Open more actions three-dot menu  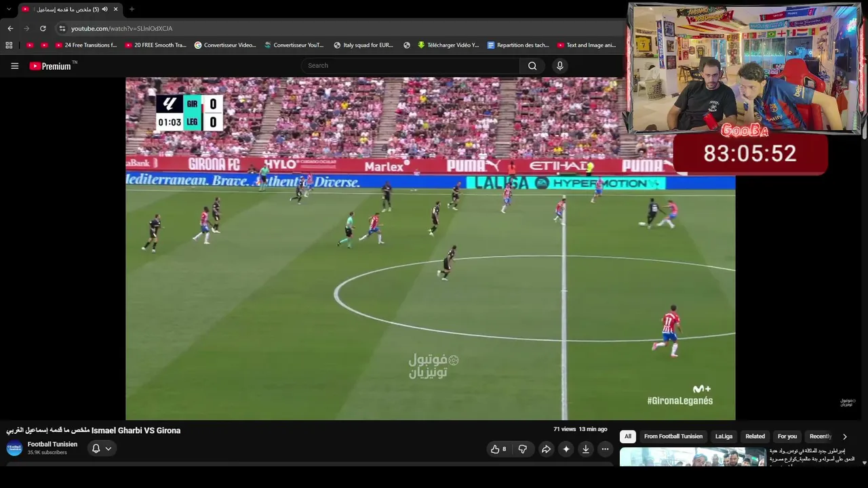pos(605,449)
